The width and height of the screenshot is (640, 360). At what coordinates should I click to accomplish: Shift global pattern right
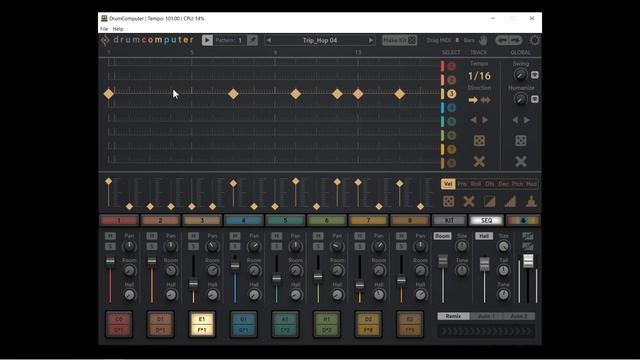tap(527, 120)
